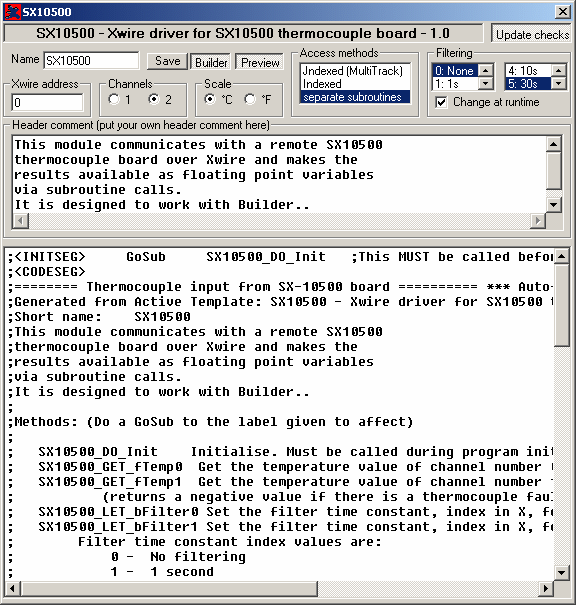Click header comment scroll right arrow

[538, 221]
